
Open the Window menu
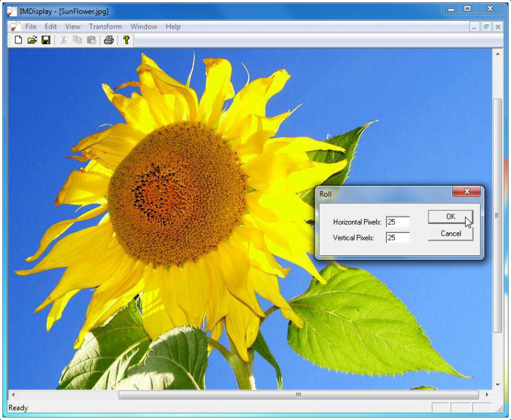point(144,27)
